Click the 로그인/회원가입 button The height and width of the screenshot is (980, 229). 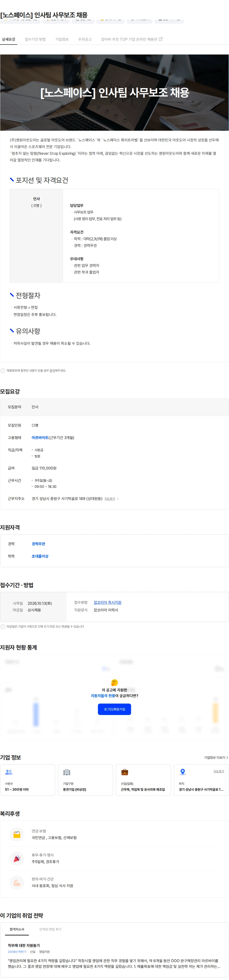tap(114, 709)
